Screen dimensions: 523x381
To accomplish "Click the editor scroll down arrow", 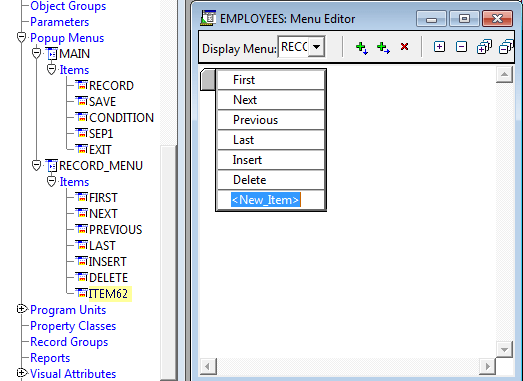I will coord(504,349).
